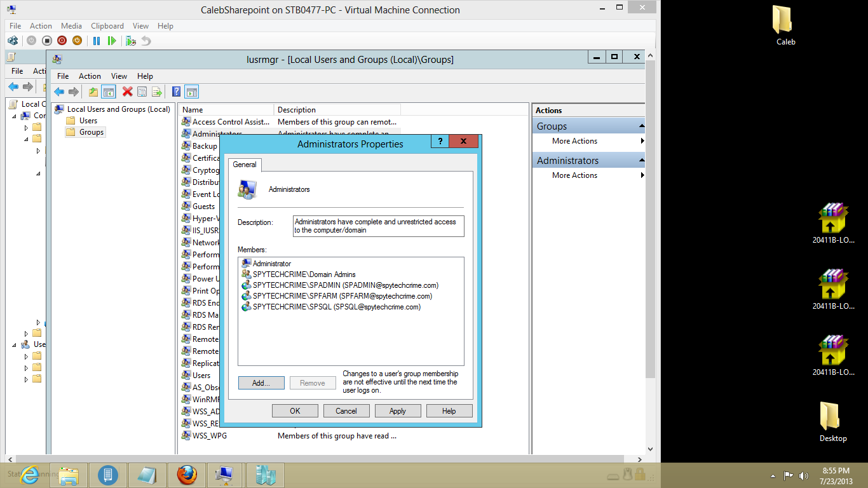The image size is (868, 488).
Task: Open Properties from the lusrmgr toolbar icon
Action: [x=142, y=91]
